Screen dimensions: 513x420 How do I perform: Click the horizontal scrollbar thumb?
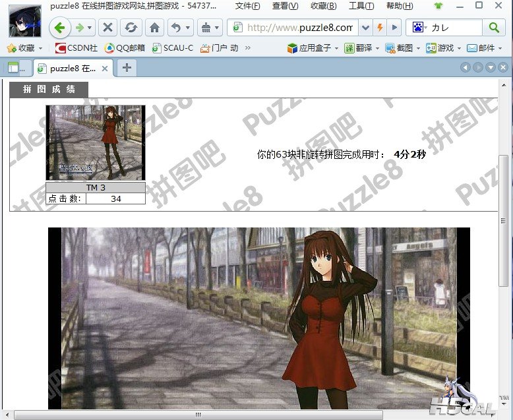pyautogui.click(x=198, y=415)
